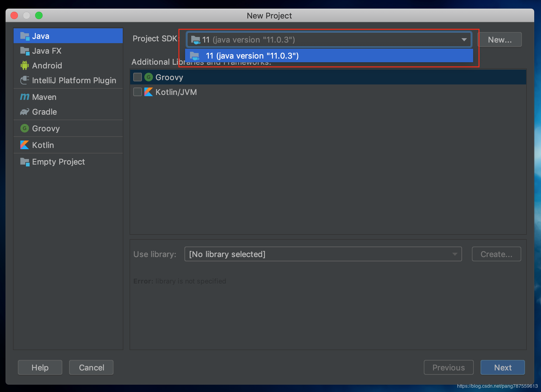Click the Gradle elephant icon
This screenshot has height=392, width=541.
pyautogui.click(x=25, y=112)
